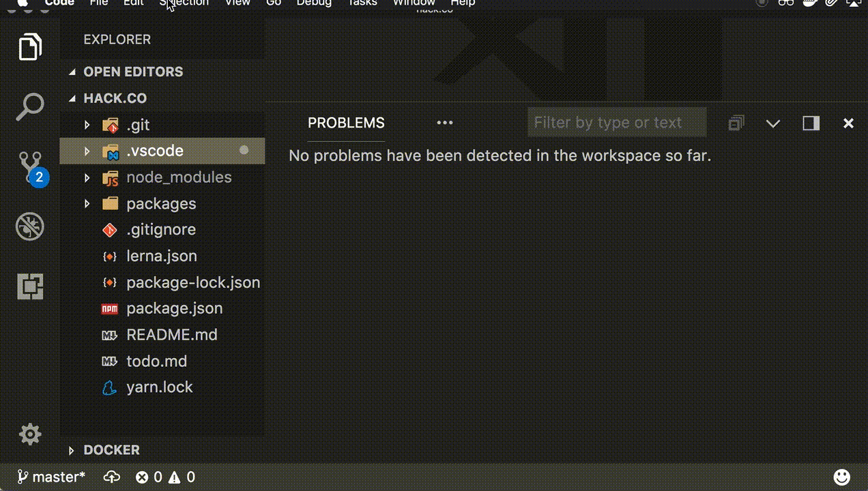Collapse the OPEN EDITORS section
Screen dimensions: 868x491
73,72
